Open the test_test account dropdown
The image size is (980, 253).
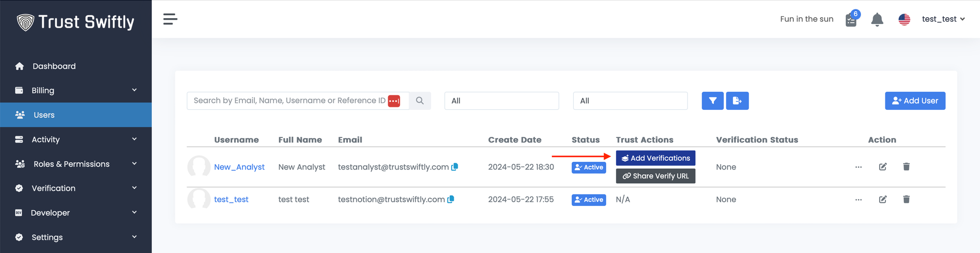[x=943, y=19]
